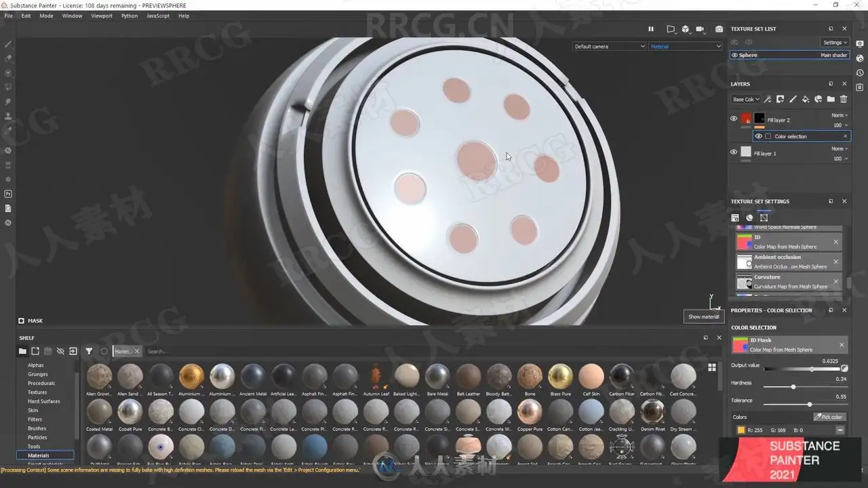Change Fill layer 1 opacity dropdown
Image resolution: width=868 pixels, height=488 pixels.
pos(841,159)
